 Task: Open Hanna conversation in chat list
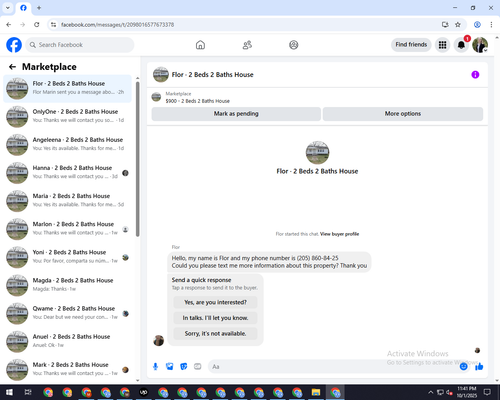click(x=67, y=173)
